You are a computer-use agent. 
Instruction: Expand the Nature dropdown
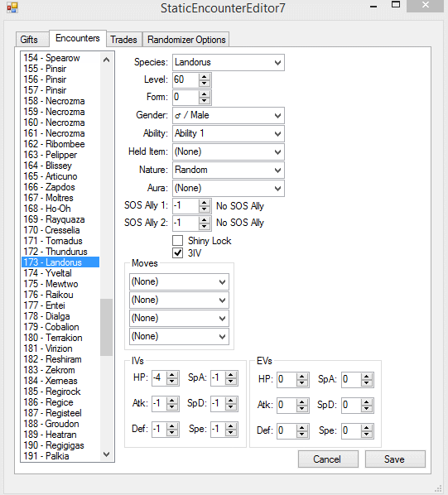coord(229,171)
